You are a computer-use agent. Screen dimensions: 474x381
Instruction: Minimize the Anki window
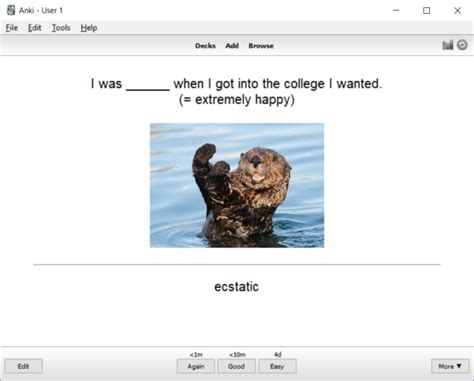click(396, 10)
